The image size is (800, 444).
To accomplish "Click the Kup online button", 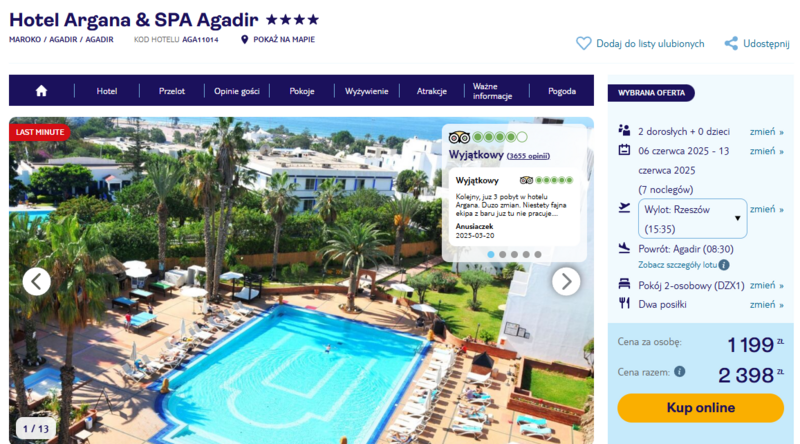I will (701, 408).
